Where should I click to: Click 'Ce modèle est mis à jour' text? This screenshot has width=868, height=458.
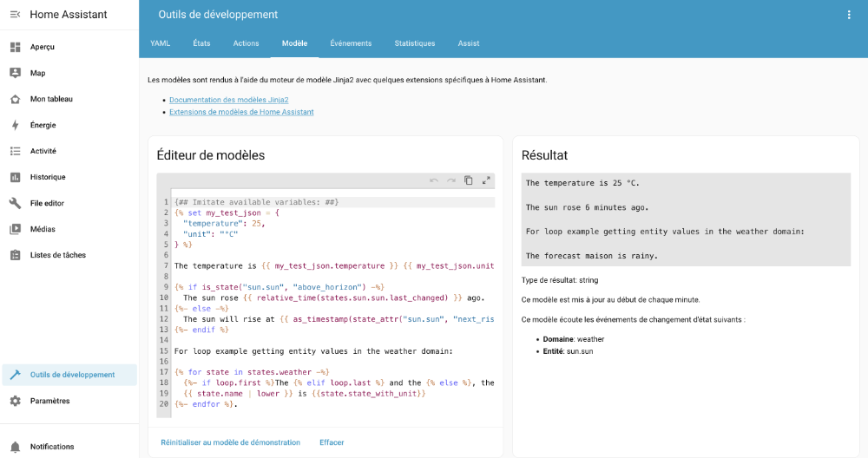coord(610,300)
